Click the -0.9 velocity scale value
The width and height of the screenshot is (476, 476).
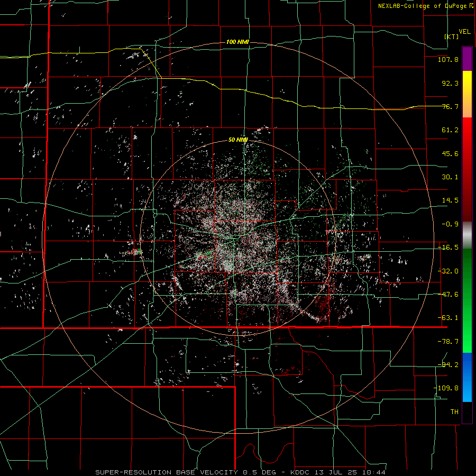point(450,224)
